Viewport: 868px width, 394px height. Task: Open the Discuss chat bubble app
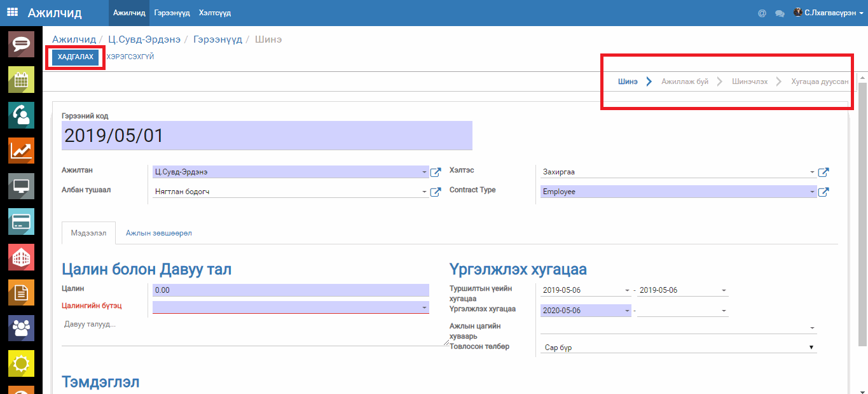(x=21, y=44)
